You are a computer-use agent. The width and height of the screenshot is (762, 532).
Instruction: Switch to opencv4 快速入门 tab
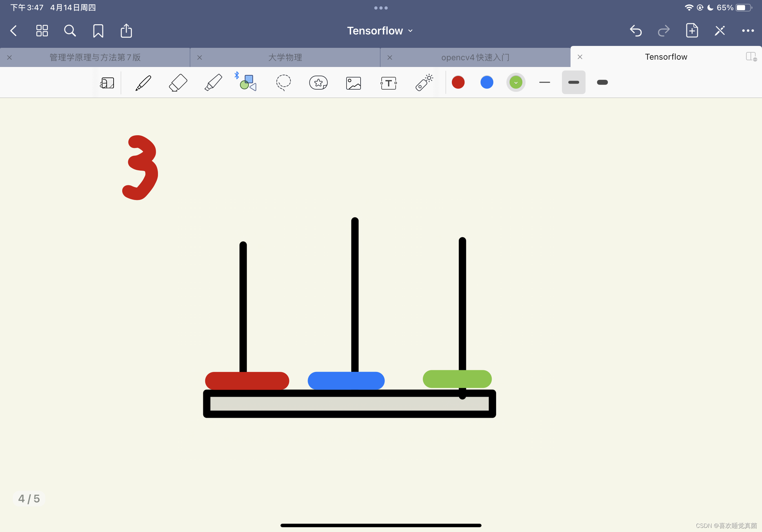click(475, 57)
